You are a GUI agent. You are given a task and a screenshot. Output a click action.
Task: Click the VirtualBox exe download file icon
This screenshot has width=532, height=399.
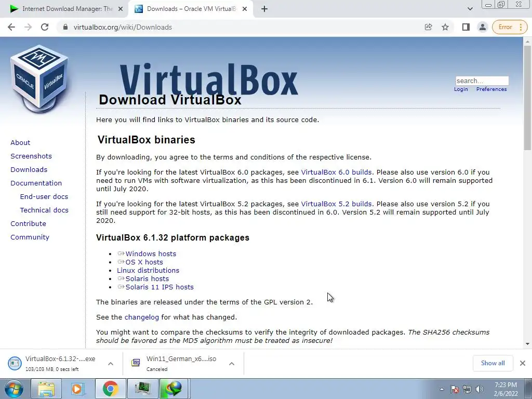(15, 363)
